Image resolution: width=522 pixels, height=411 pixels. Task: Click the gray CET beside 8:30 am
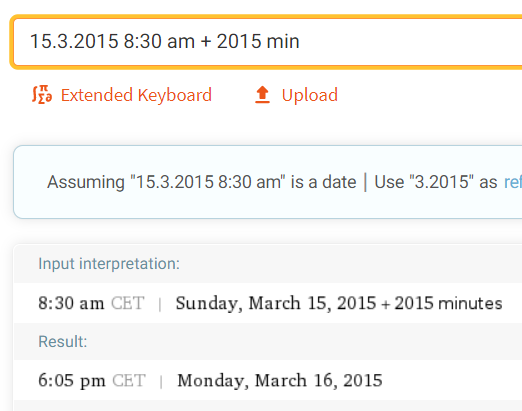click(128, 303)
